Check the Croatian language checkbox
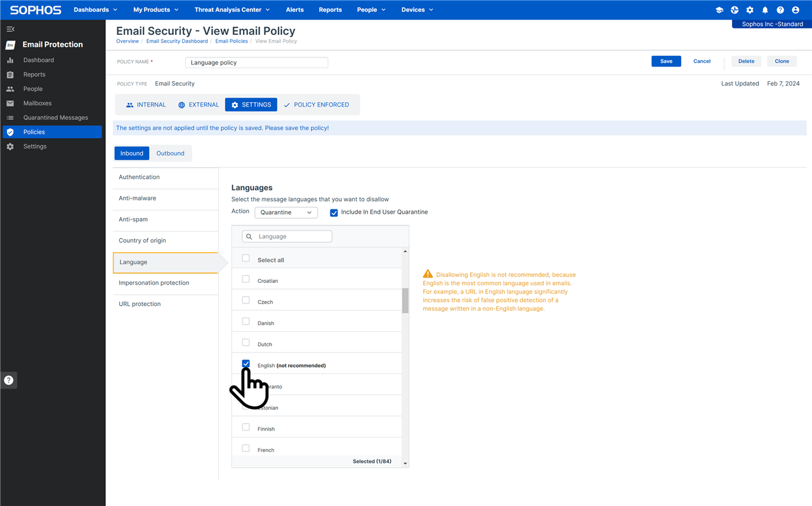This screenshot has width=812, height=506. tap(246, 279)
